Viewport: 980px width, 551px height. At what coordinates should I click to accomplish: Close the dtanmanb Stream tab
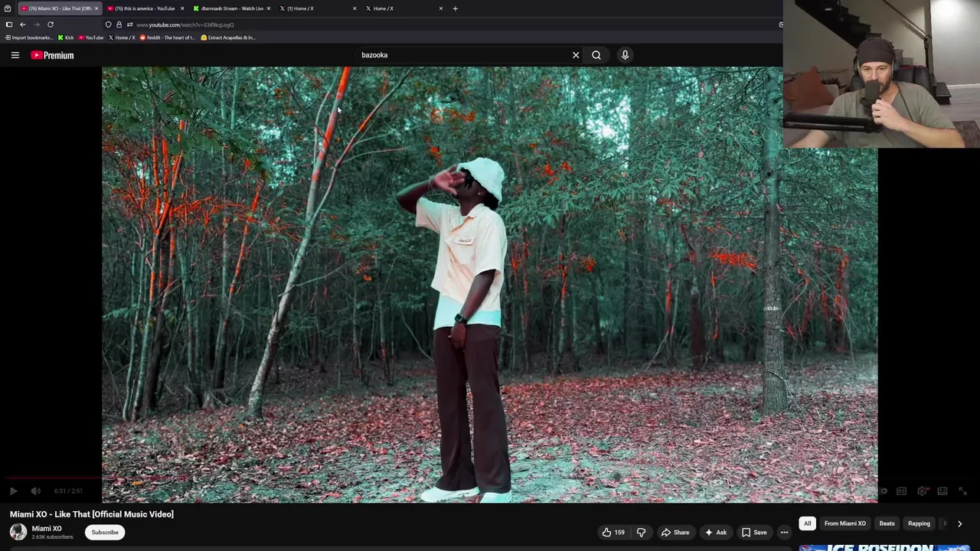(x=268, y=8)
